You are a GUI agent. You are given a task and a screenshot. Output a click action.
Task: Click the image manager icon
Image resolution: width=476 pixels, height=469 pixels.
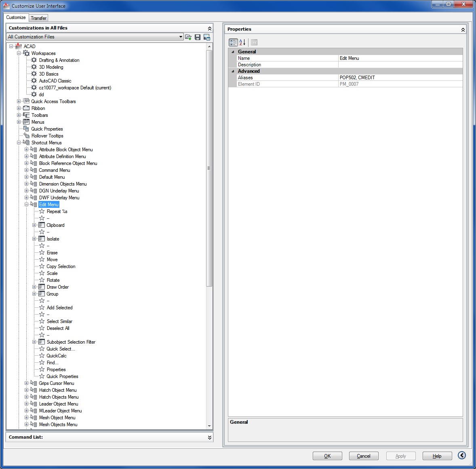(x=207, y=37)
